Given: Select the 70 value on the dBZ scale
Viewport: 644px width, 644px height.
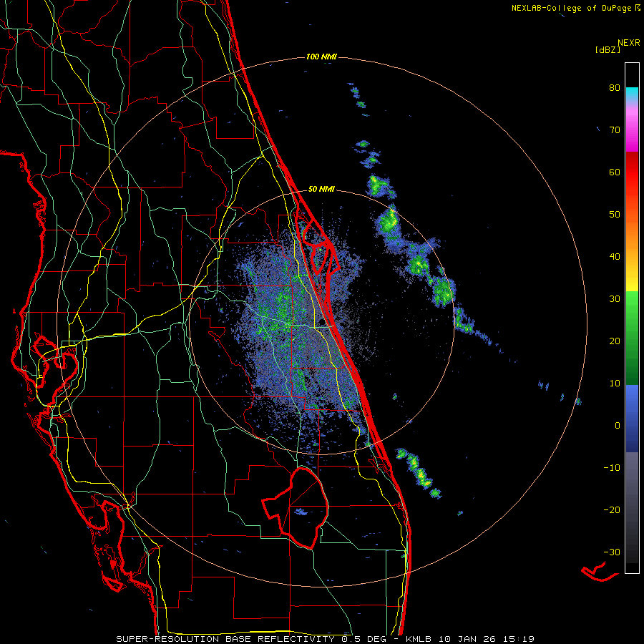Looking at the screenshot, I should click(x=615, y=130).
